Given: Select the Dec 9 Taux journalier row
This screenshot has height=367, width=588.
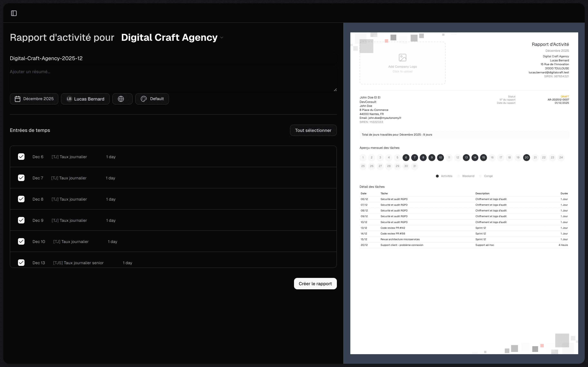Looking at the screenshot, I should 69,220.
